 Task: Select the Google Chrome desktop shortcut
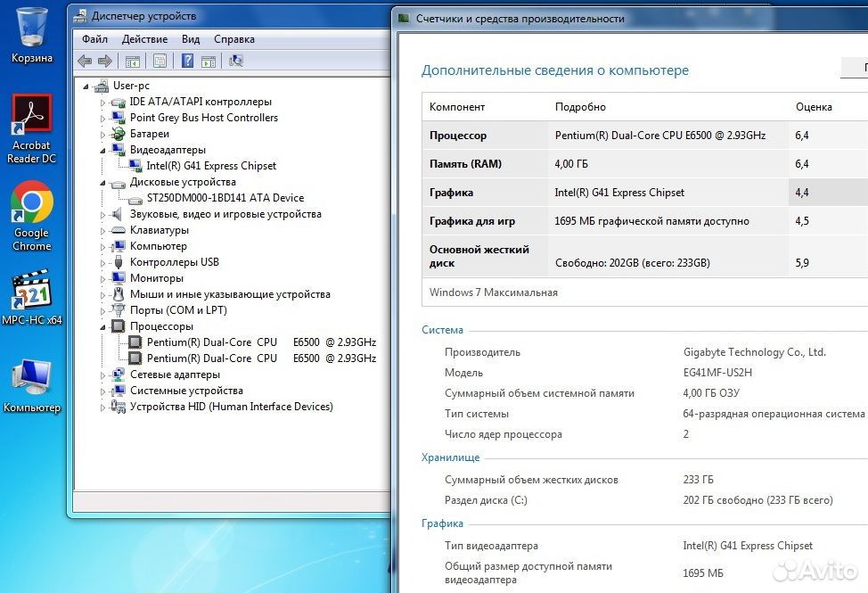[x=32, y=216]
